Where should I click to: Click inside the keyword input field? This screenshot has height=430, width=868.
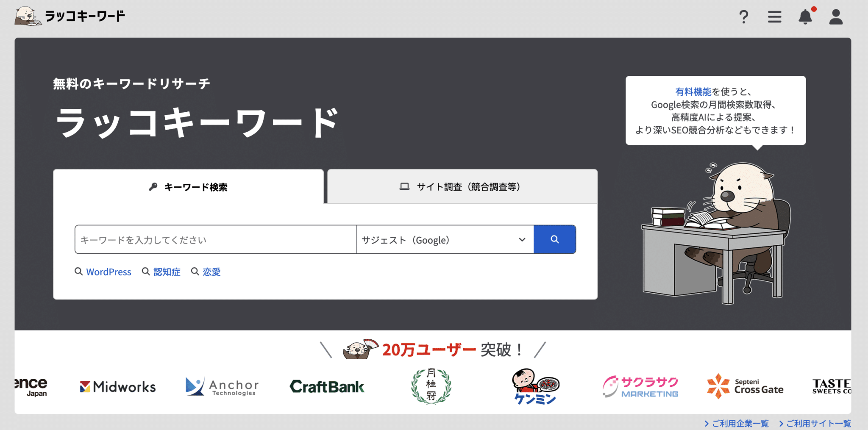coord(215,239)
